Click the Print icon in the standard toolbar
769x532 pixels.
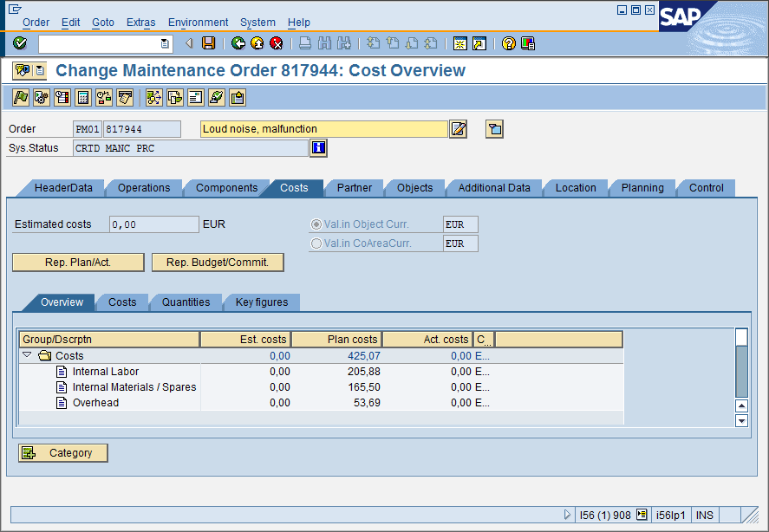(x=305, y=43)
